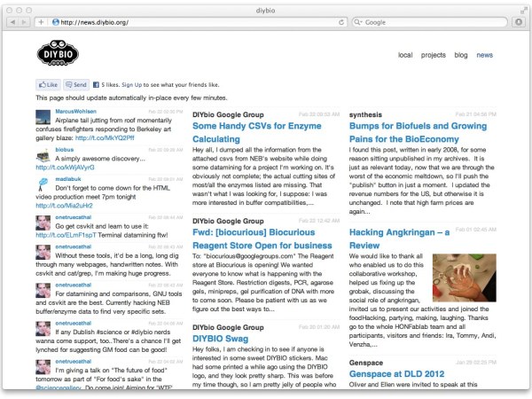This screenshot has height=399, width=532.
Task: Click MarcusWohlsen's avatar image
Action: (43, 117)
